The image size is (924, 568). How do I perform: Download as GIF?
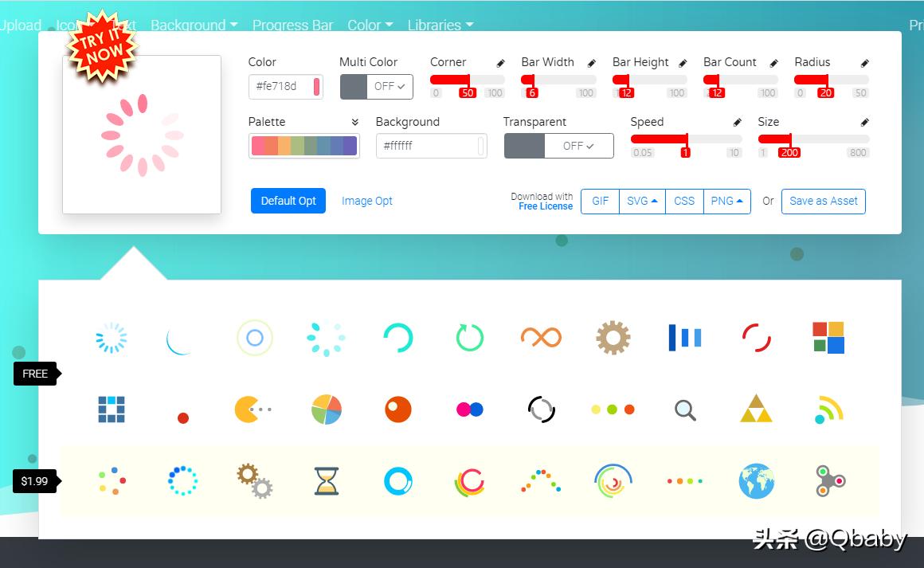coord(600,202)
